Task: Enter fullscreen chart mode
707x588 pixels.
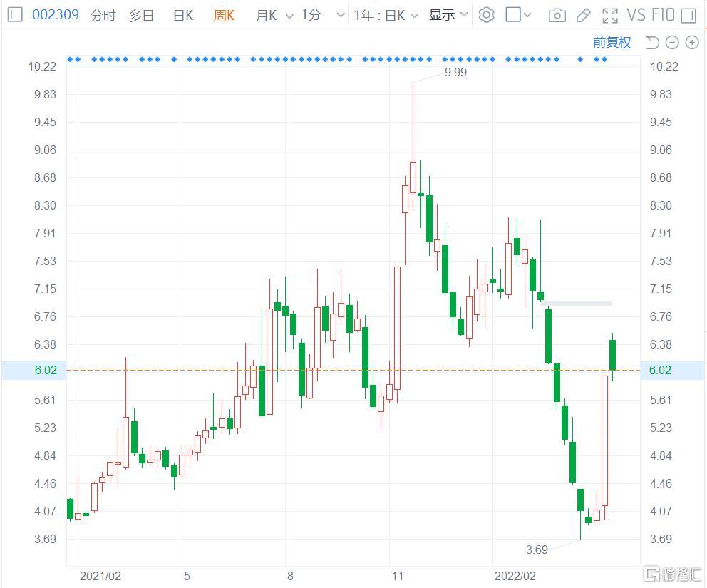Action: tap(609, 16)
